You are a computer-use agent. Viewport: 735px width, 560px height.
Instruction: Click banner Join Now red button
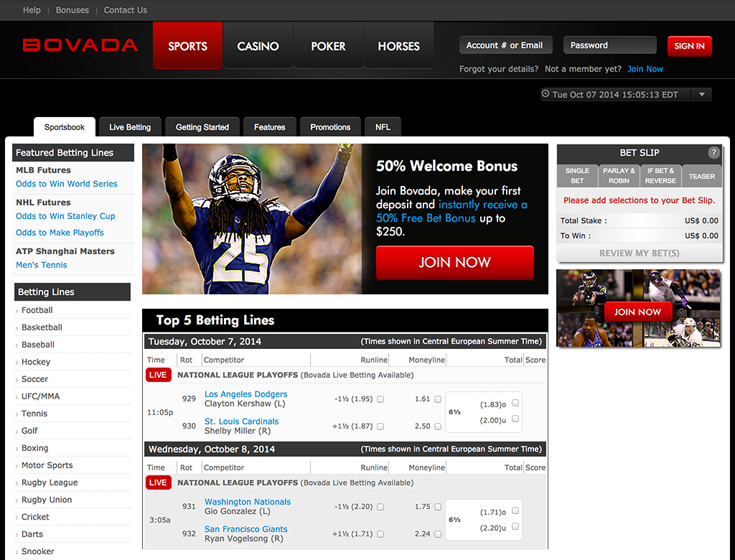point(454,262)
